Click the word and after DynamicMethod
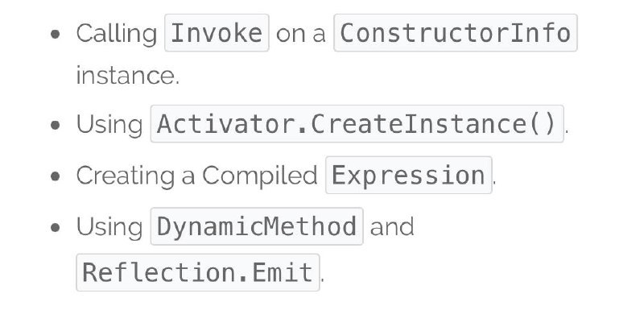Screen dimensions: 644x327 click(x=392, y=227)
